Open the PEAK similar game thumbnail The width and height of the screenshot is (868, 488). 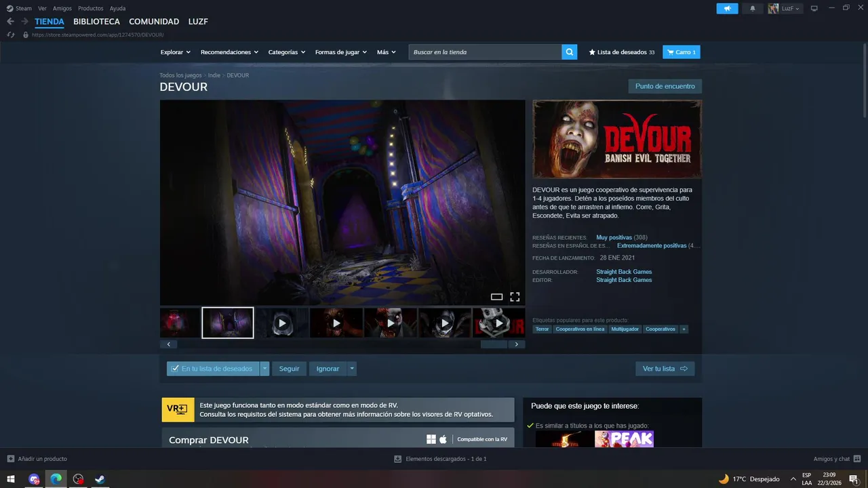(624, 439)
